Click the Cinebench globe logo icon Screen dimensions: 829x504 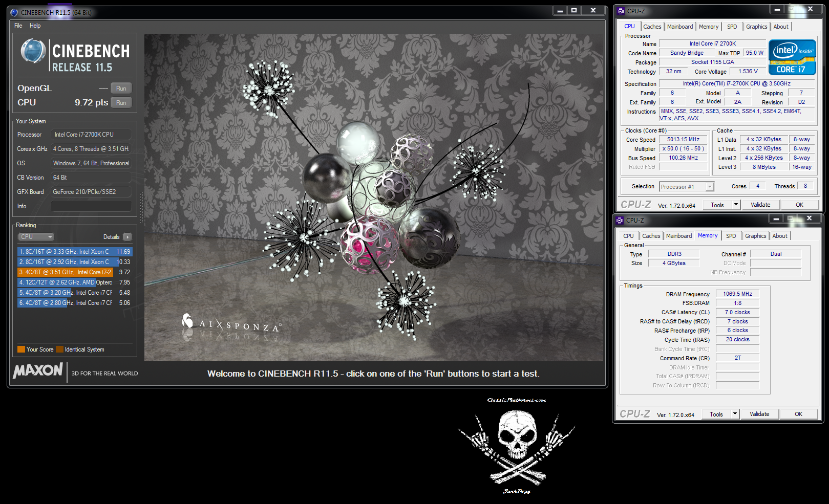33,51
